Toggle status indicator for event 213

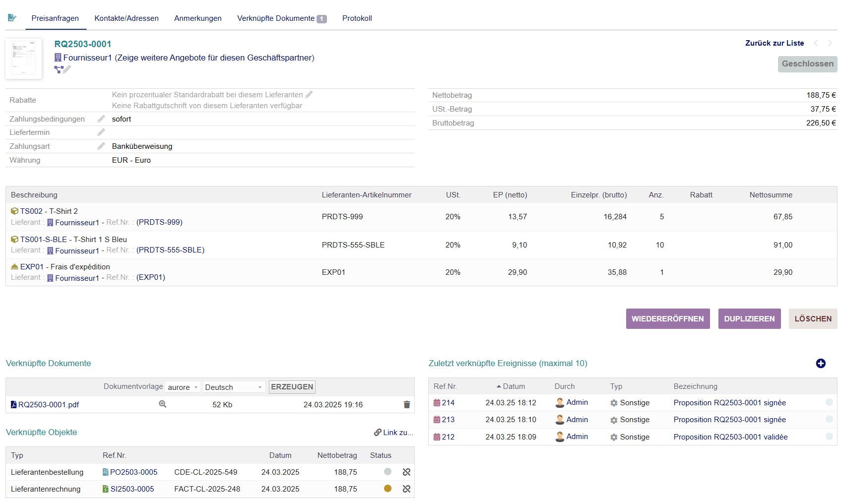coord(829,419)
